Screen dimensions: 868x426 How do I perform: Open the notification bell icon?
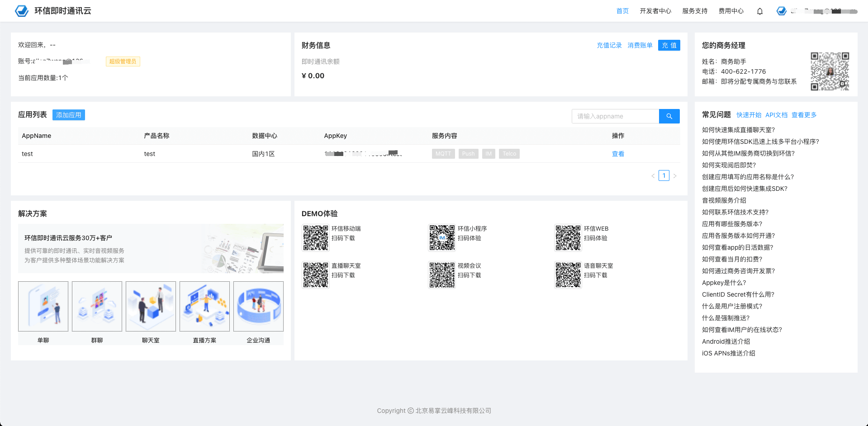[x=760, y=11]
